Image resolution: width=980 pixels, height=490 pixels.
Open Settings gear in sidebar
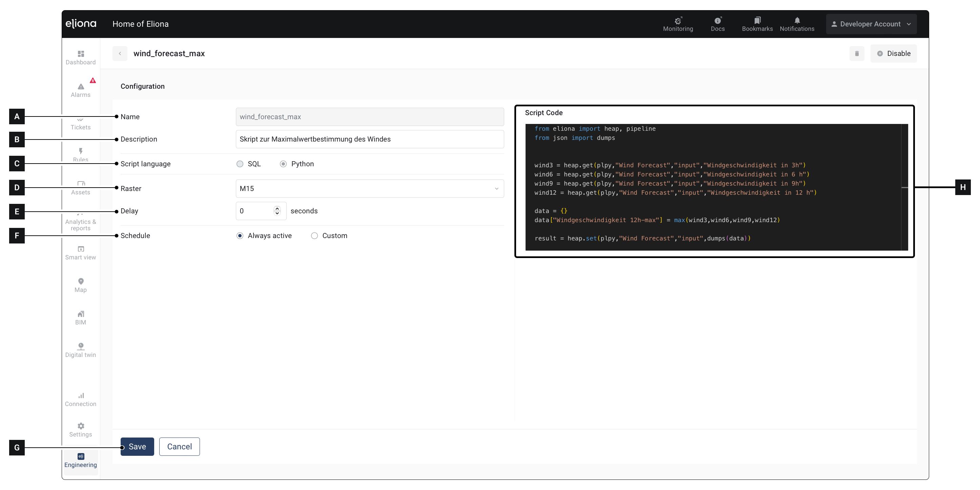(x=81, y=430)
